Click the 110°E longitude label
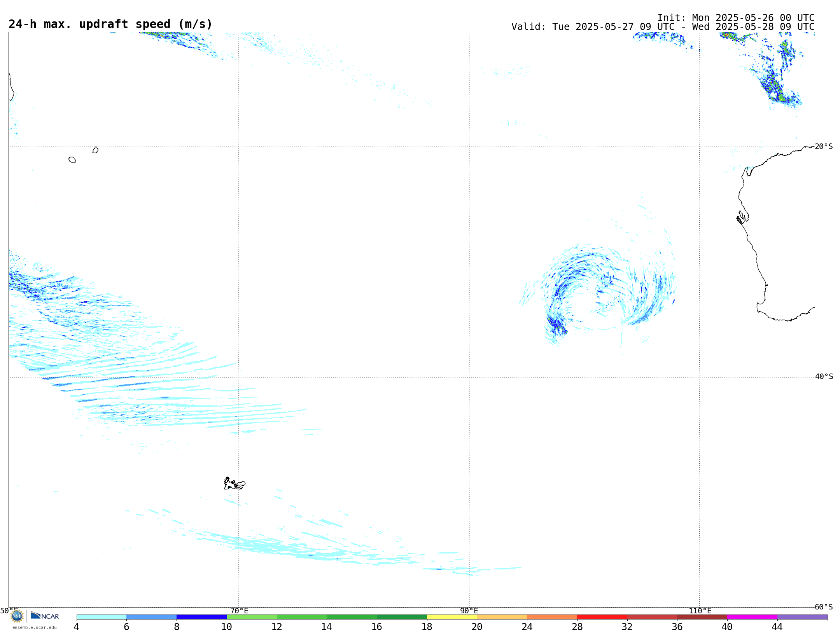 (x=700, y=611)
